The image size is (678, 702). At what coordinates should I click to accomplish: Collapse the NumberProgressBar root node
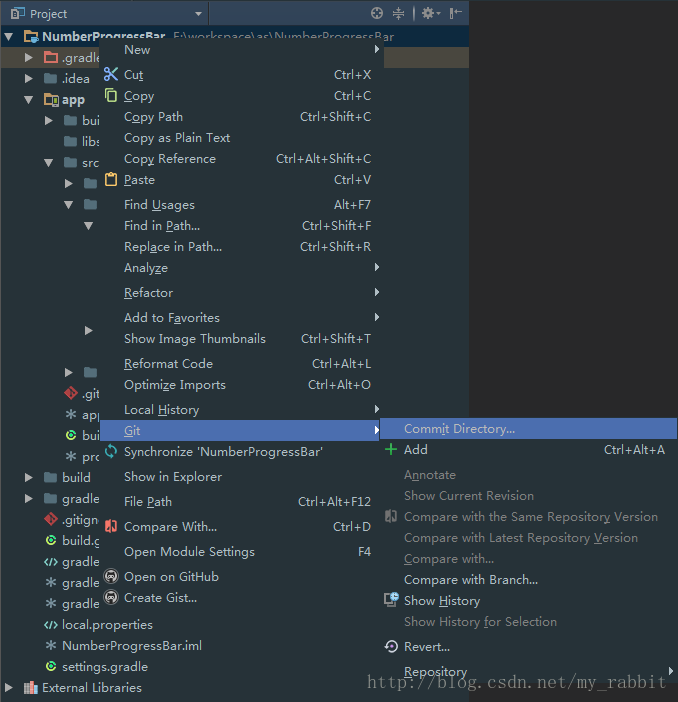(x=9, y=36)
